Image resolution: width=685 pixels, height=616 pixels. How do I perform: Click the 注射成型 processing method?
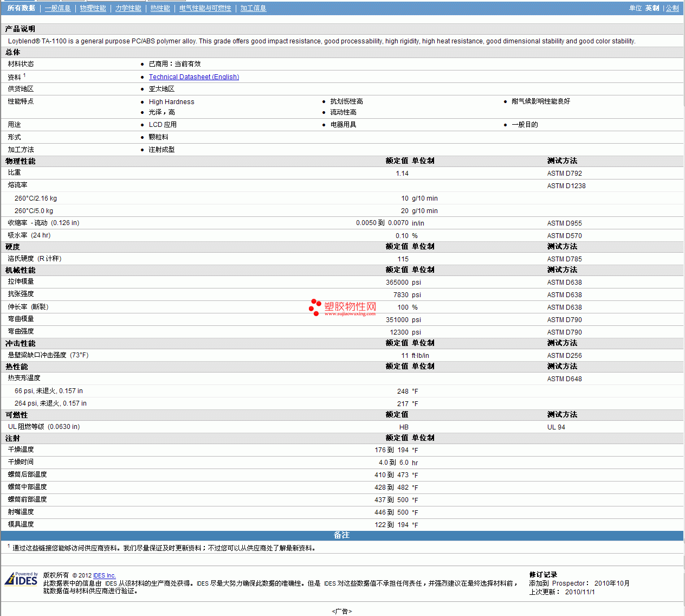pyautogui.click(x=161, y=150)
